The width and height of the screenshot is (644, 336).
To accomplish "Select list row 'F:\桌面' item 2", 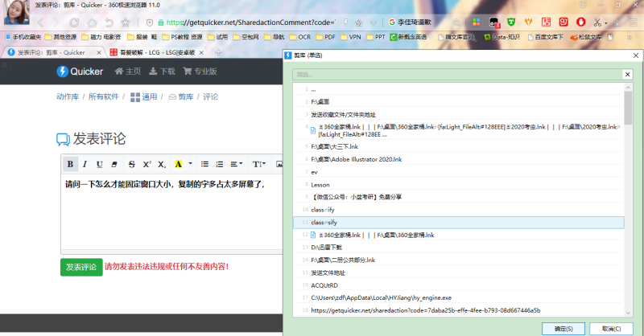I will tap(458, 102).
